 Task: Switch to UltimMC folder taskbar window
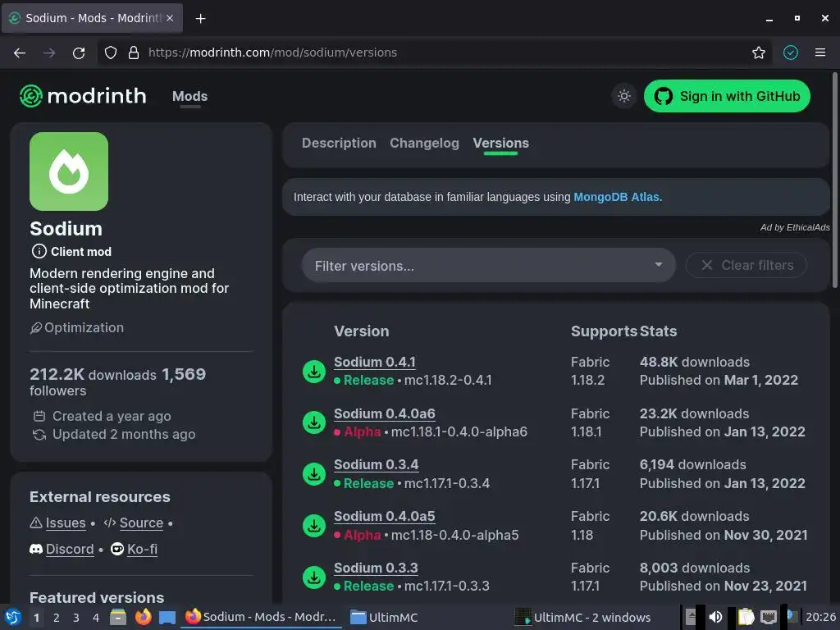[384, 618]
